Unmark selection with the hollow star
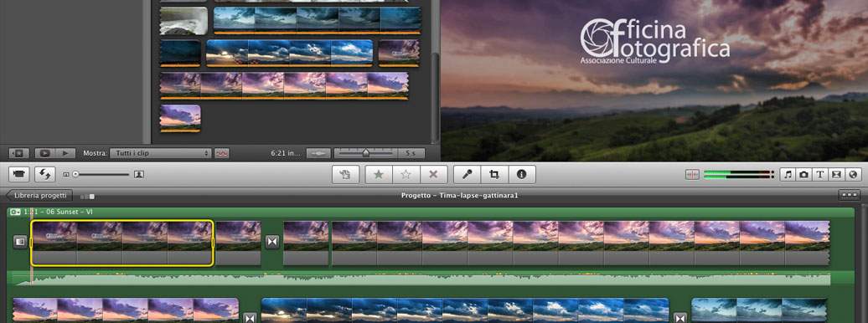The height and width of the screenshot is (323, 868). (x=406, y=175)
